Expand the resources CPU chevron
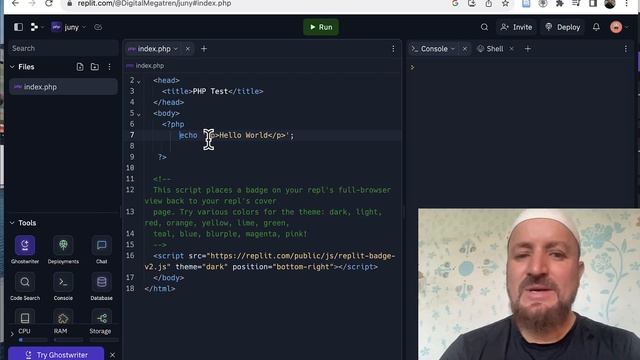Screen dimensions: 640x360 click(x=12, y=333)
